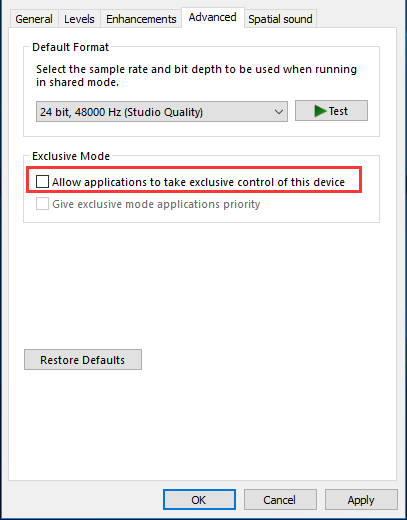The height and width of the screenshot is (520, 407).
Task: Open the Levels tab
Action: tap(79, 19)
